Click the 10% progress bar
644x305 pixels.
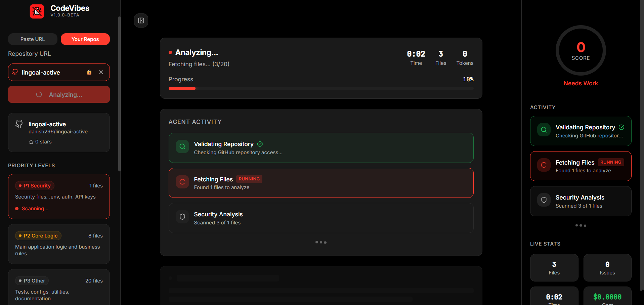(321, 88)
